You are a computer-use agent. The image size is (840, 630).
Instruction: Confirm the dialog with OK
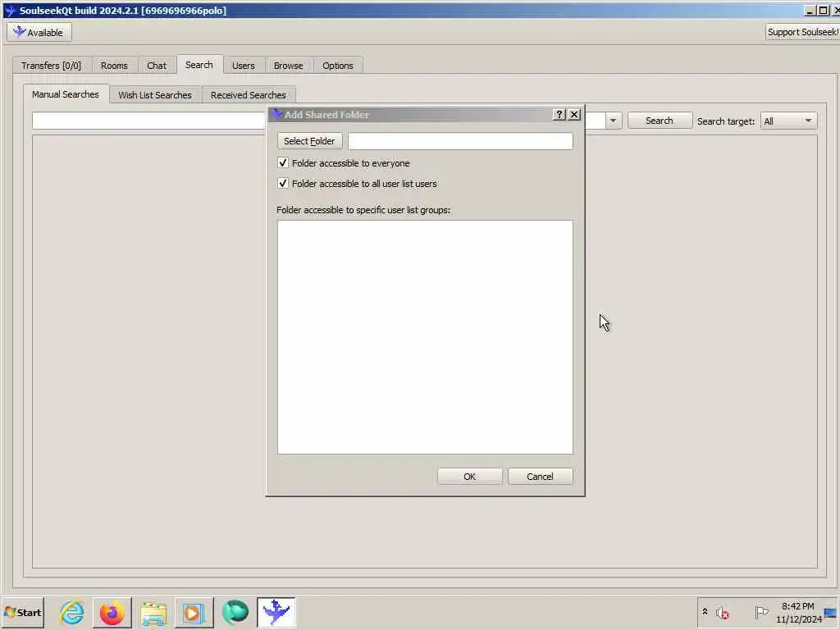[470, 477]
